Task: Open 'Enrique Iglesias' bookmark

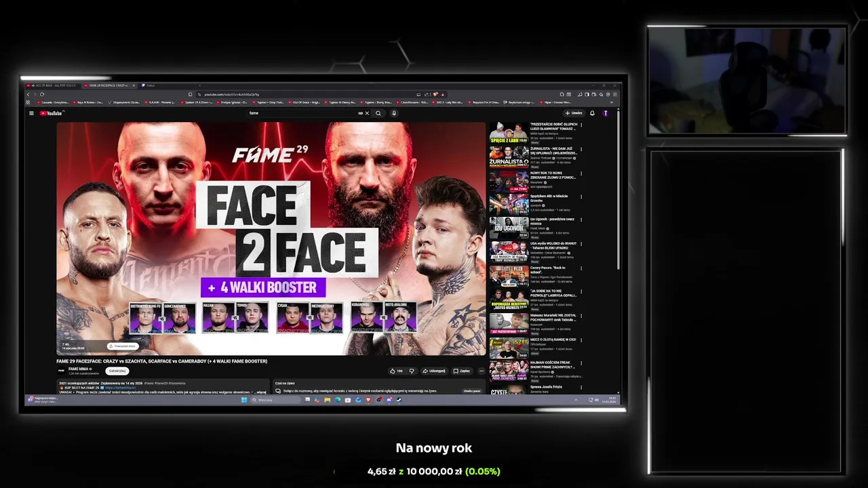Action: (x=232, y=102)
